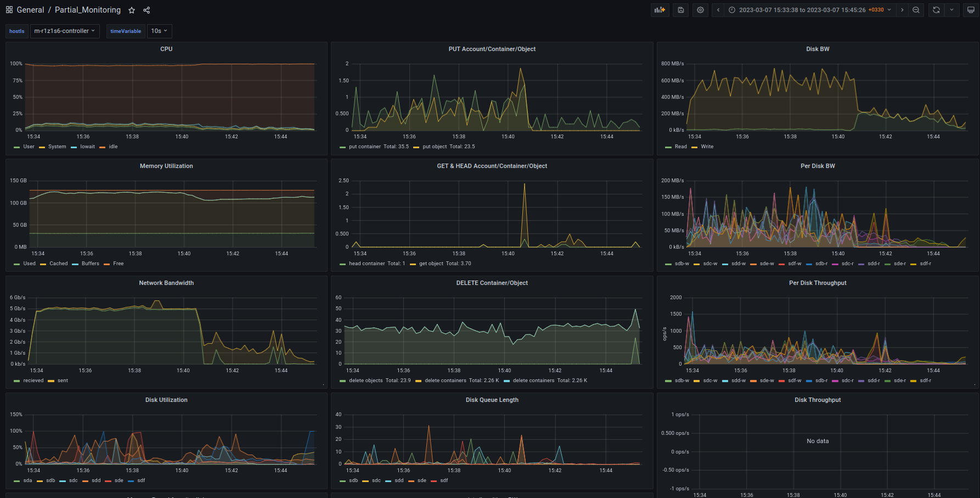Refresh the dashboard
This screenshot has height=498, width=980.
pos(936,10)
